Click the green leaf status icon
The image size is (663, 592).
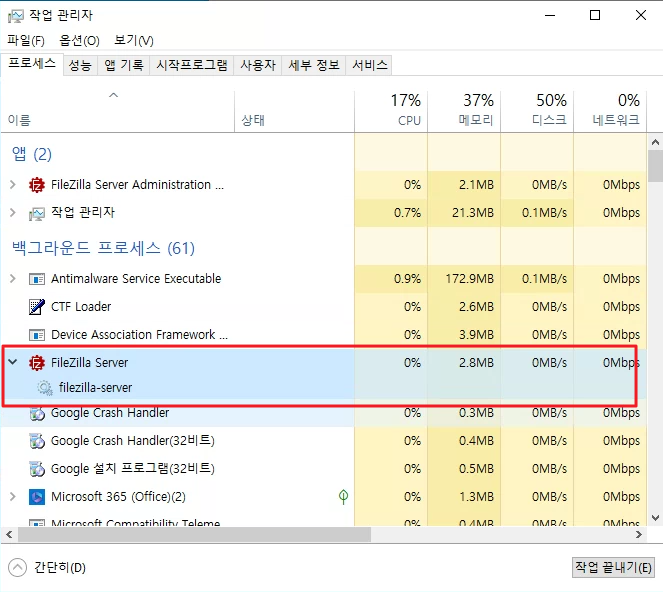(x=343, y=497)
